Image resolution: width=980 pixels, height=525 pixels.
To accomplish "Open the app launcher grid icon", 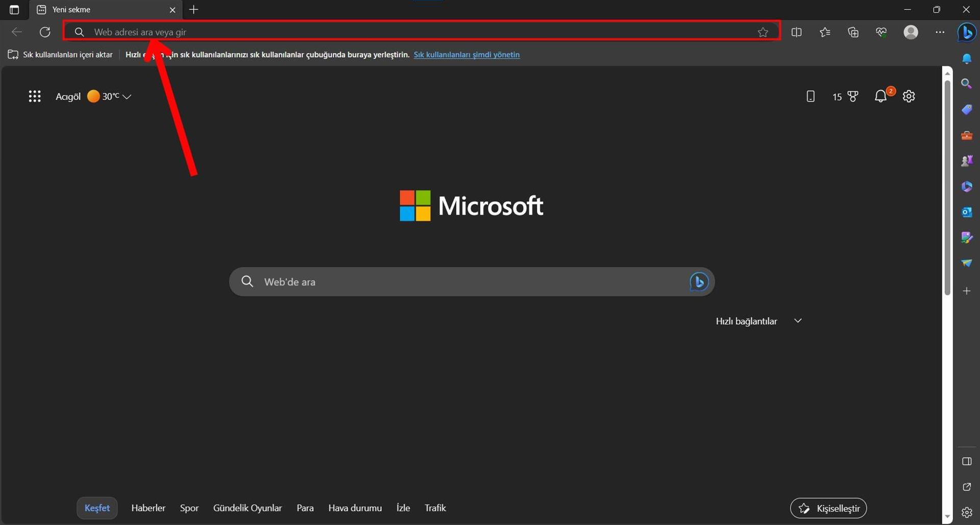I will coord(35,96).
